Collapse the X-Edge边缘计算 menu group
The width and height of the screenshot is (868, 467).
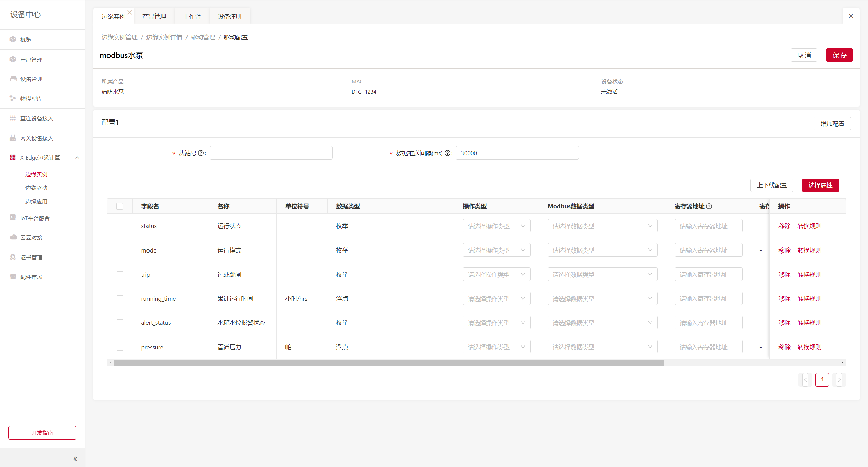77,157
